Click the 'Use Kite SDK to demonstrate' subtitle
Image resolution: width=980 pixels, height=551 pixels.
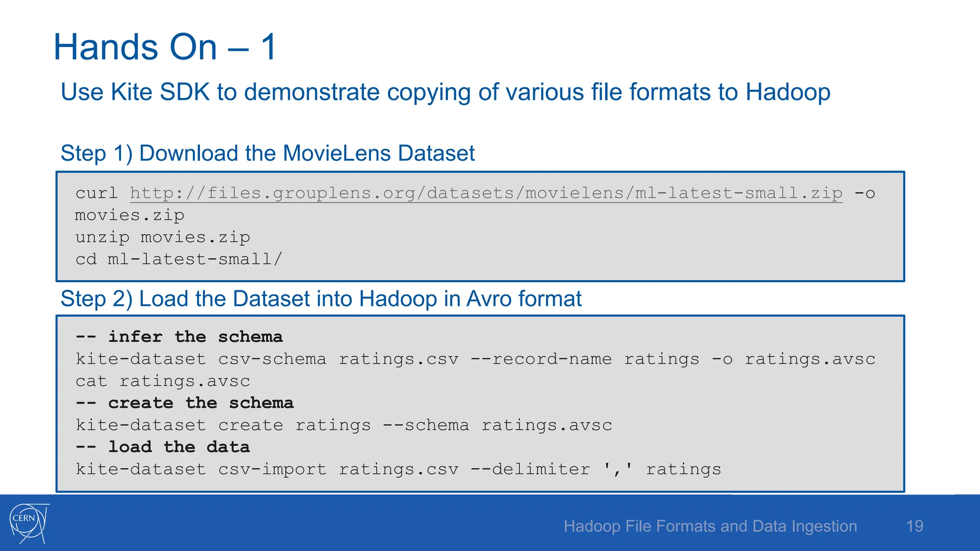click(x=445, y=92)
